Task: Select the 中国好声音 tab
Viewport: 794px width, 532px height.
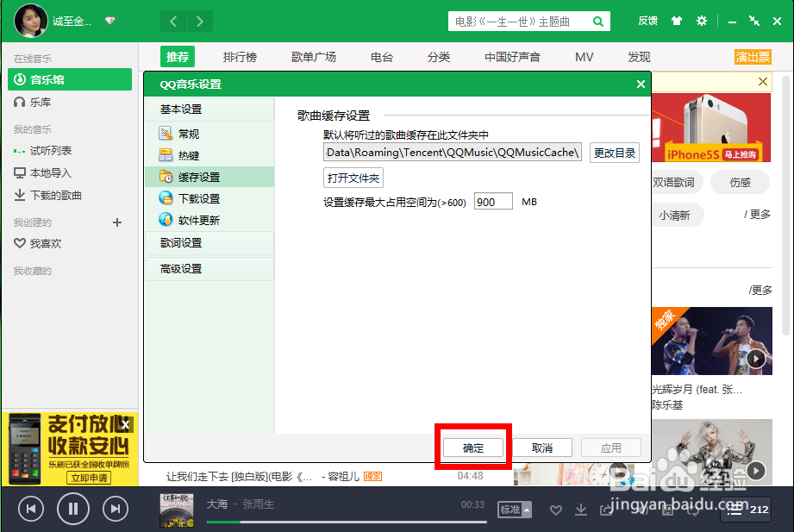Action: pos(512,57)
